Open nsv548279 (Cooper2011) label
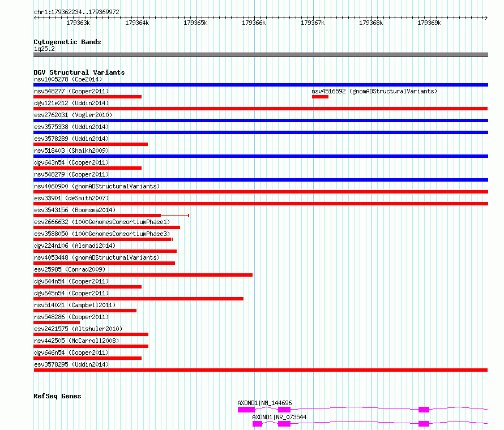 click(71, 174)
